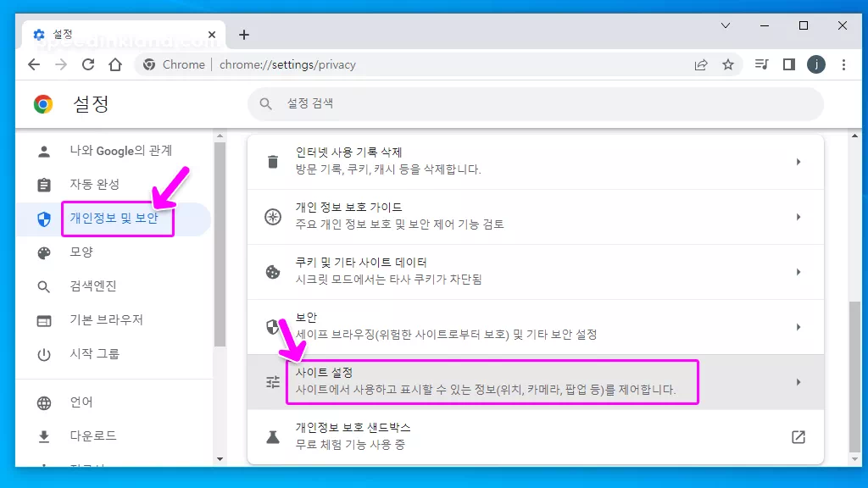The height and width of the screenshot is (488, 868).
Task: Click the download icon for 다운로드
Action: [44, 436]
